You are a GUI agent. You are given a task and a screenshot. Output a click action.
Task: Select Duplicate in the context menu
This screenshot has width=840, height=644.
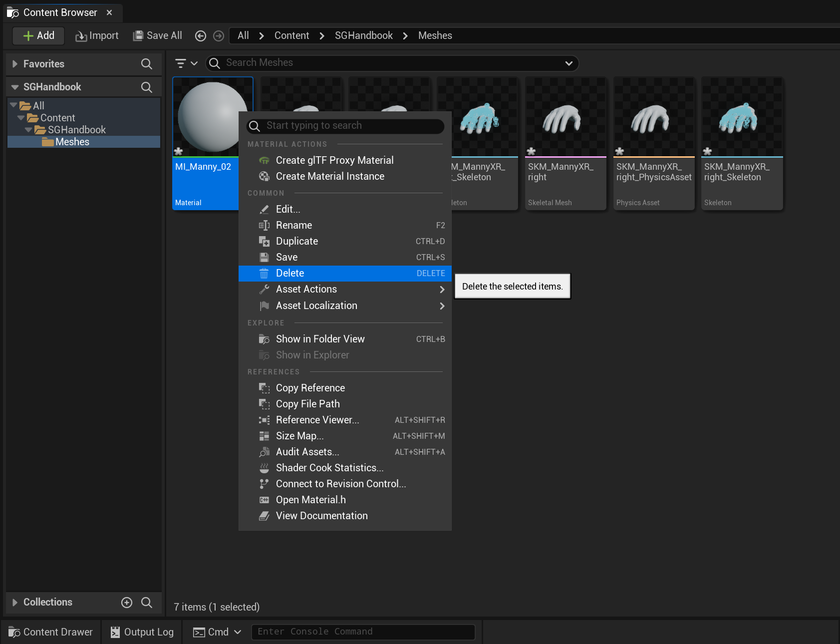pyautogui.click(x=297, y=241)
